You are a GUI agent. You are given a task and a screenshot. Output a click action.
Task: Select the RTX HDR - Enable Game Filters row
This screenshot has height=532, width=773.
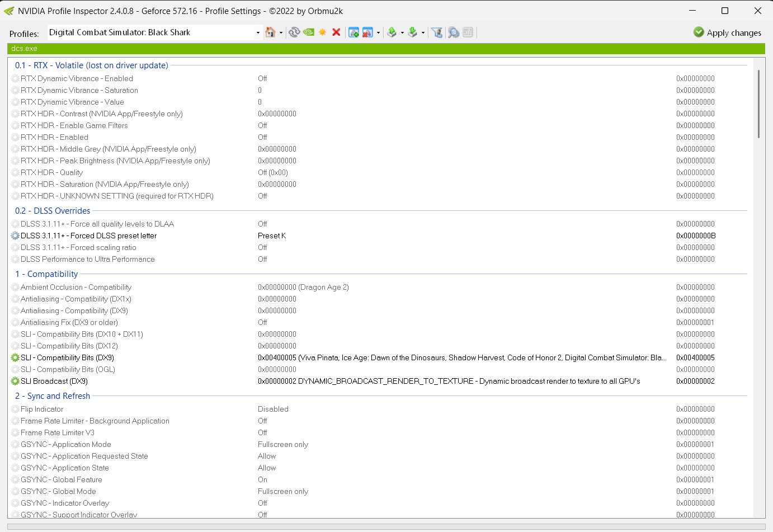pos(74,126)
